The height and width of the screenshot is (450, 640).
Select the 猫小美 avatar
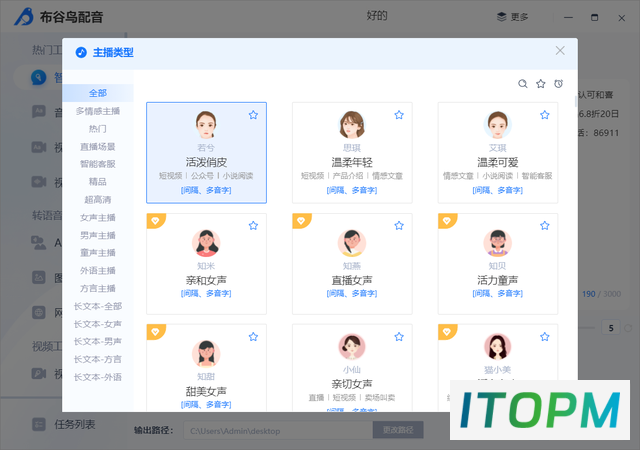pyautogui.click(x=498, y=347)
